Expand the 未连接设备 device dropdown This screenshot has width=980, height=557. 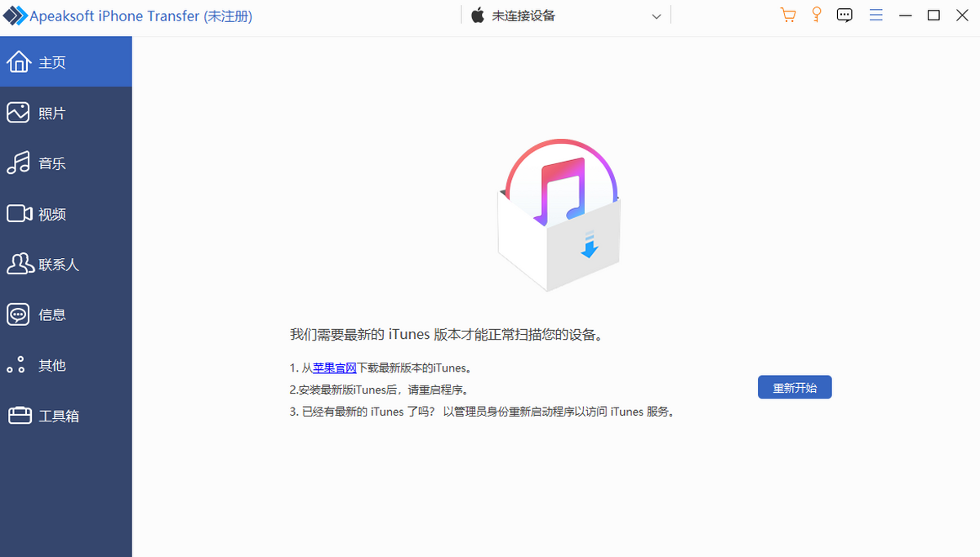pyautogui.click(x=566, y=16)
